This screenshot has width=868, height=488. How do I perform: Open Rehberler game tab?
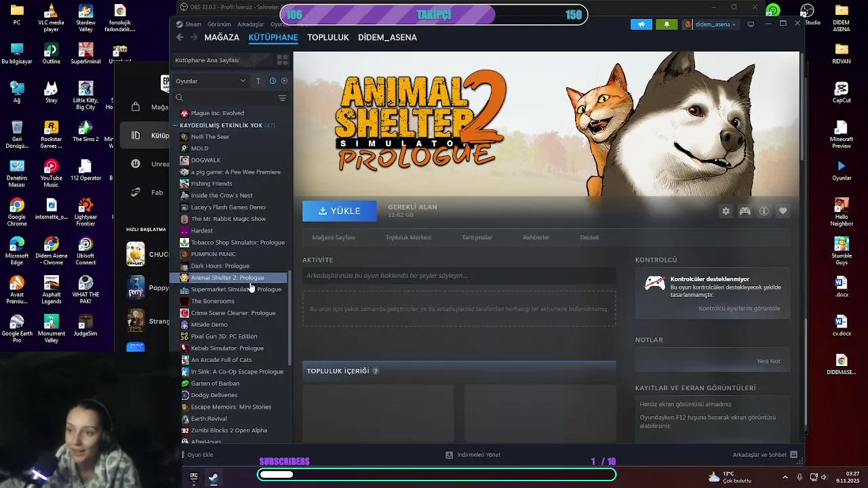coord(536,237)
